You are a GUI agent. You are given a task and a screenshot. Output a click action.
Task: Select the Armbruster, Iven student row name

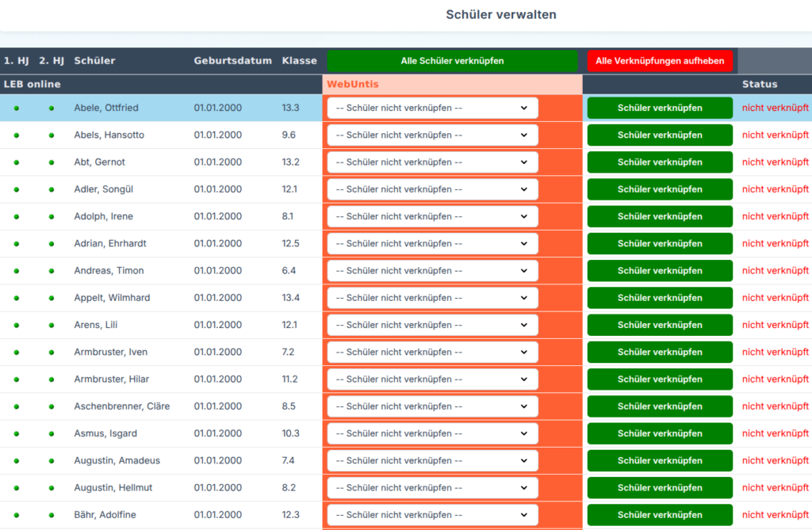click(111, 352)
